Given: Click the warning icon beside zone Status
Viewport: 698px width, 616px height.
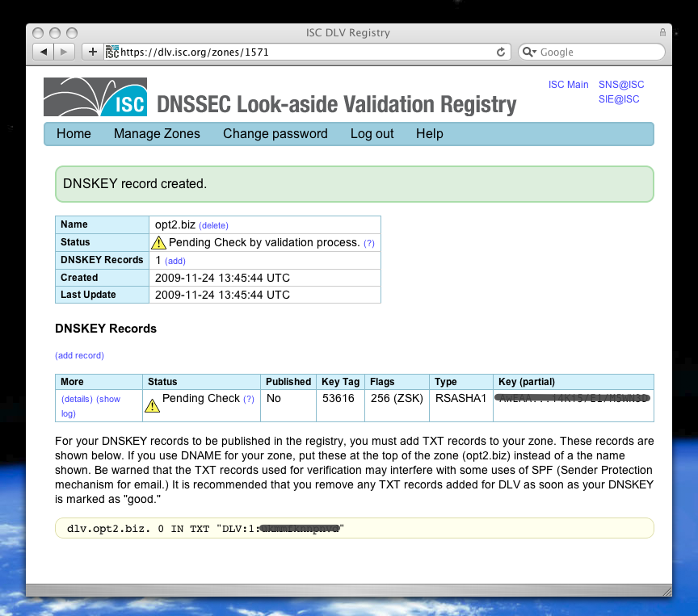Looking at the screenshot, I should pos(158,243).
